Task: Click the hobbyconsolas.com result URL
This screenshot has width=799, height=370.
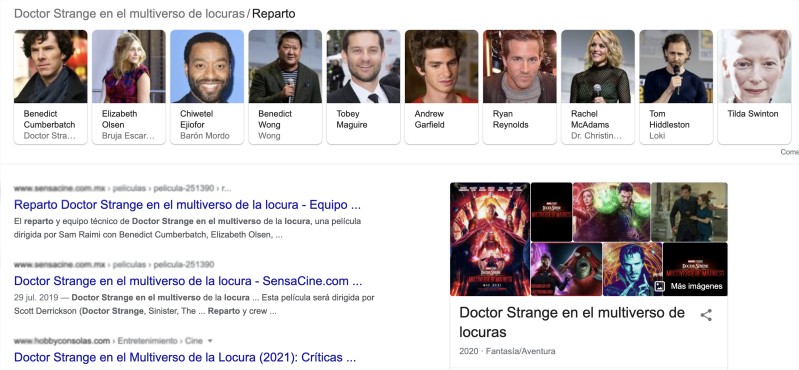Action: coord(108,341)
